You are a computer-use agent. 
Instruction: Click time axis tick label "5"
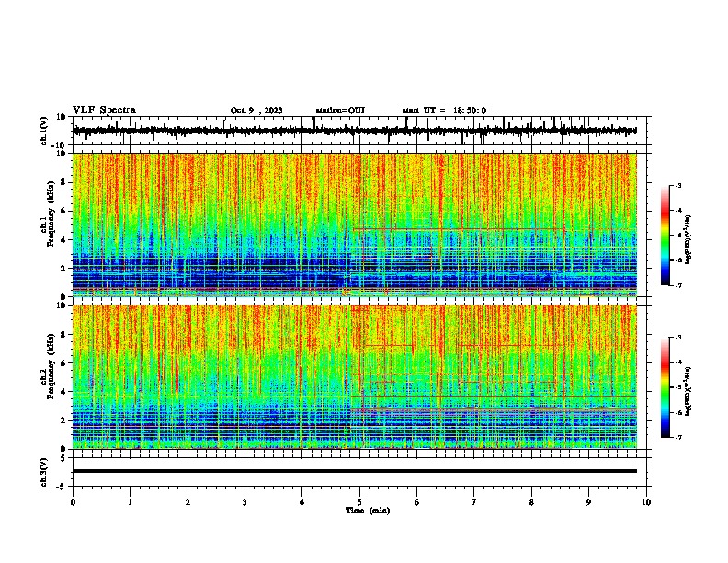pyautogui.click(x=359, y=502)
